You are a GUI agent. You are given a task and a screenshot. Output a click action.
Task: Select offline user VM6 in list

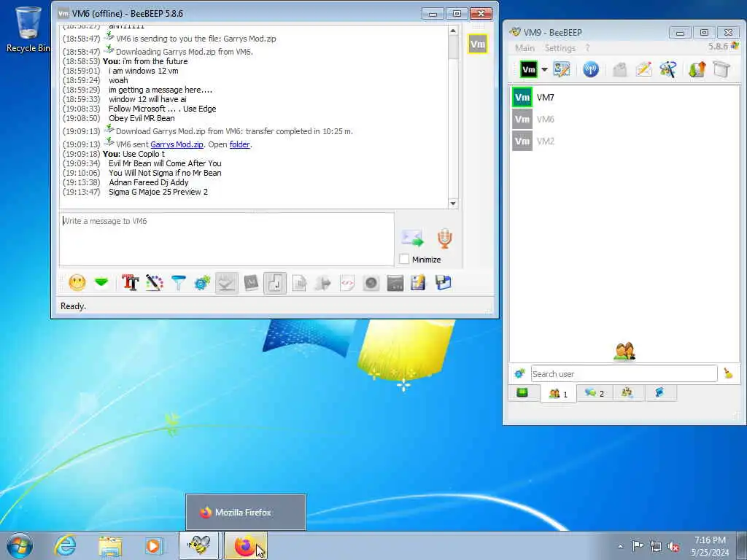[x=625, y=119]
